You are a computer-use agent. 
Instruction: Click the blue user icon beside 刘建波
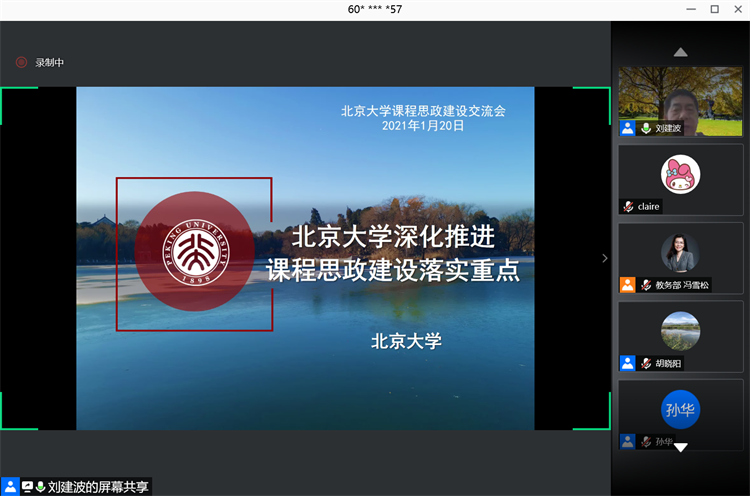coord(628,128)
